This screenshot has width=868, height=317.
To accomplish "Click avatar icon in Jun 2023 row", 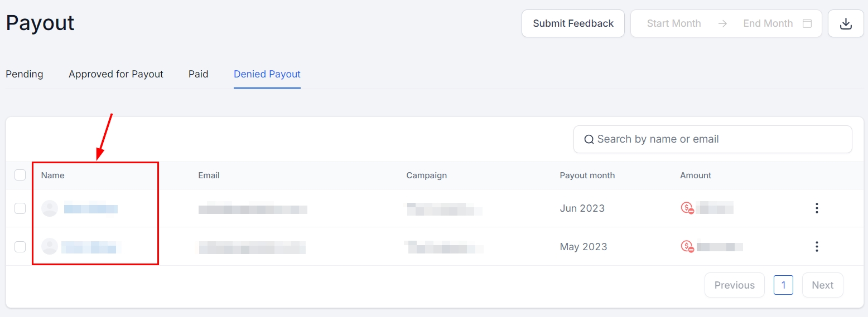I will (x=50, y=208).
